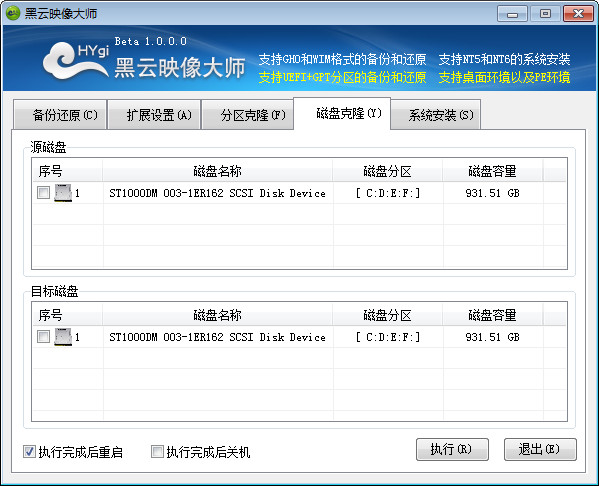Go to 分区克隆(F) tab
Viewport: 599px width, 486px height.
[248, 115]
